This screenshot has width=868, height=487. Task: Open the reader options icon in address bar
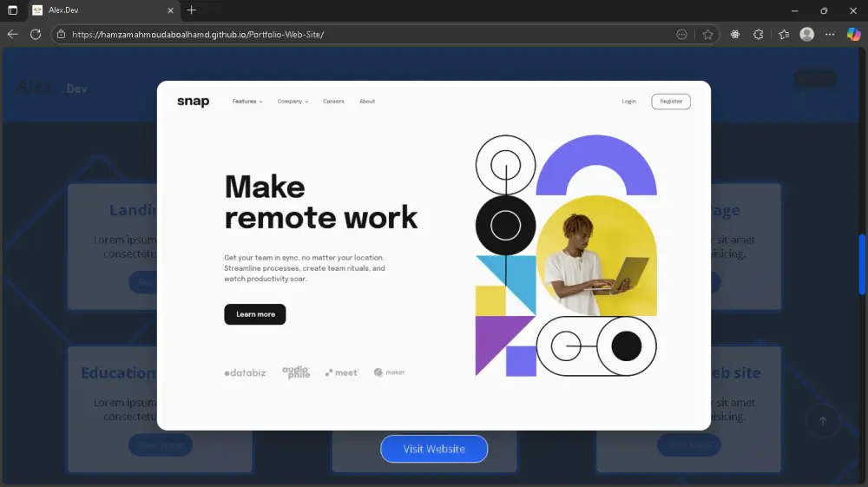pyautogui.click(x=681, y=35)
